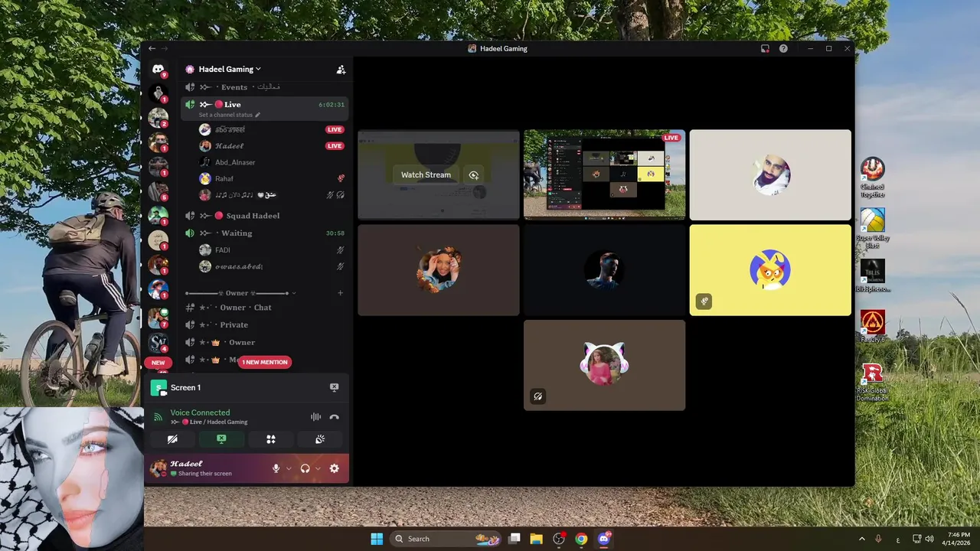Open input device dropdown next to microphone
This screenshot has height=551, width=980.
[x=289, y=468]
